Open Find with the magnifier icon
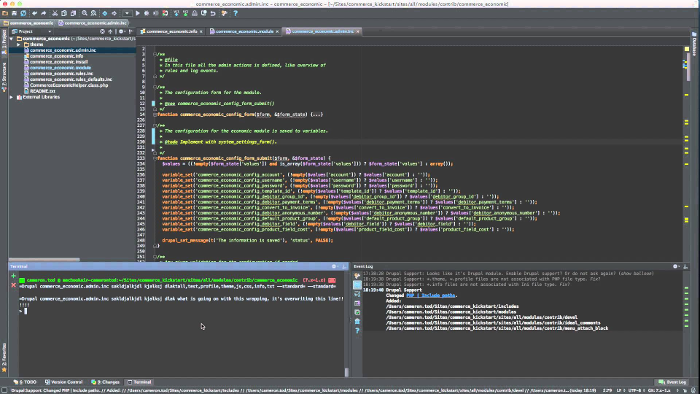Screen dimensions: 700x394 coord(84,13)
